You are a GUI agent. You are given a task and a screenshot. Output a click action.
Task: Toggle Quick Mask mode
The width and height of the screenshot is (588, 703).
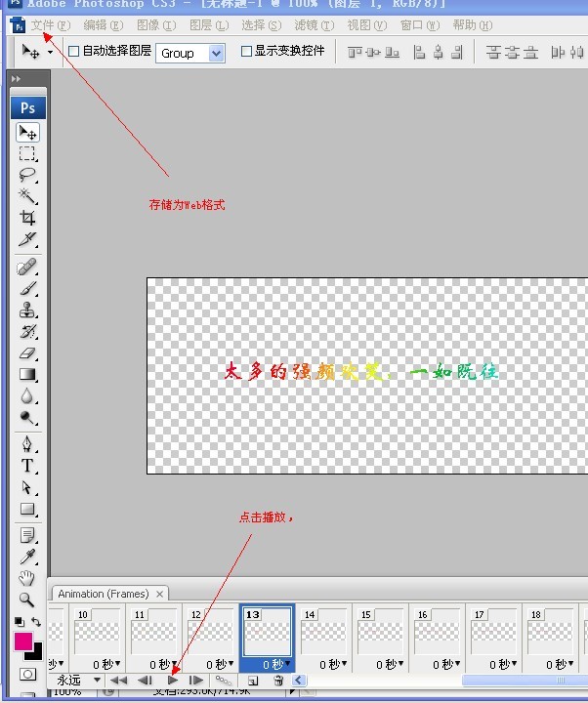pyautogui.click(x=27, y=675)
